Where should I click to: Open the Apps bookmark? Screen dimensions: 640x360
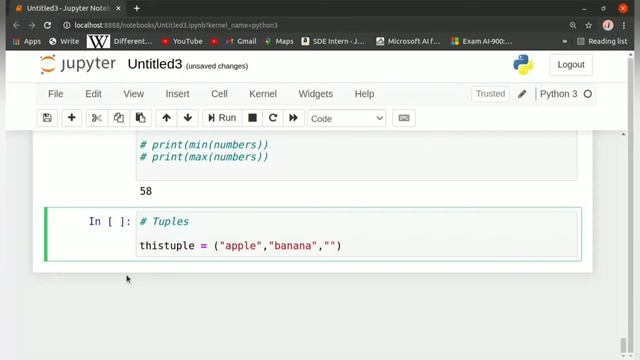pyautogui.click(x=27, y=41)
